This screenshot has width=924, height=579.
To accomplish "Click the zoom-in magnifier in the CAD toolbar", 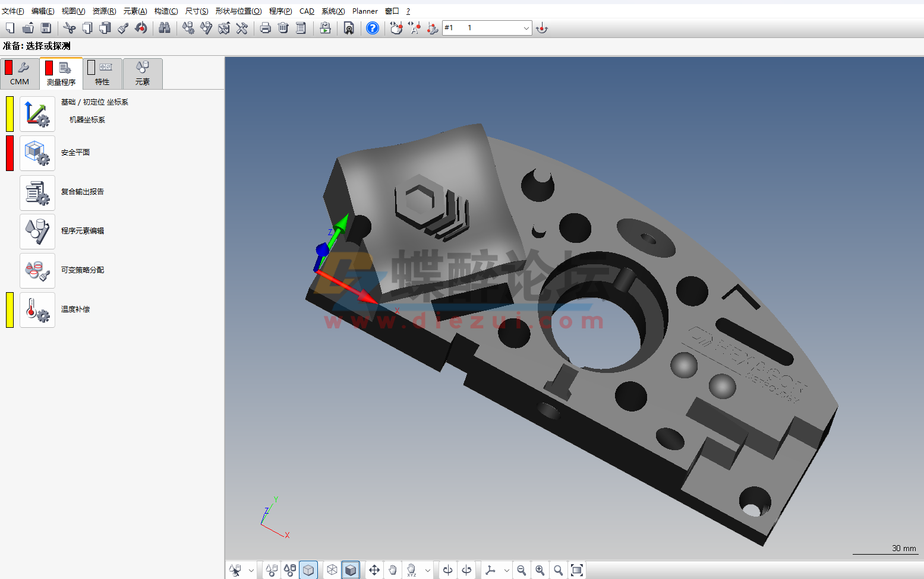I will (540, 570).
